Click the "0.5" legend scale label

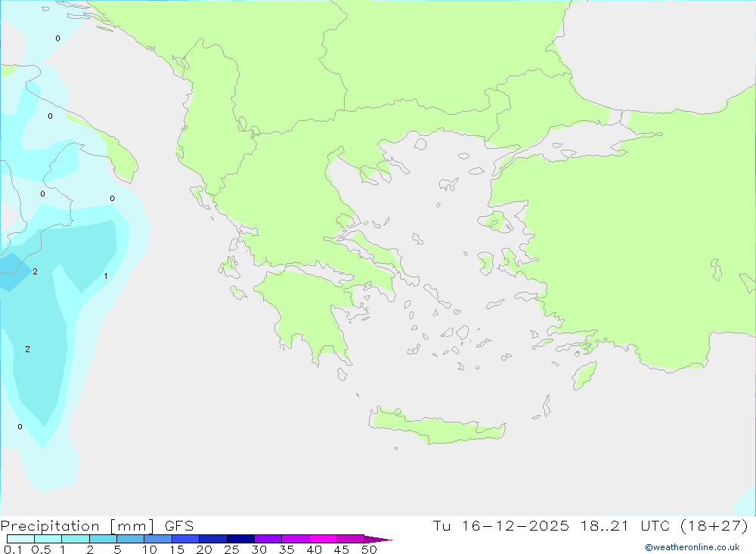pos(41,549)
